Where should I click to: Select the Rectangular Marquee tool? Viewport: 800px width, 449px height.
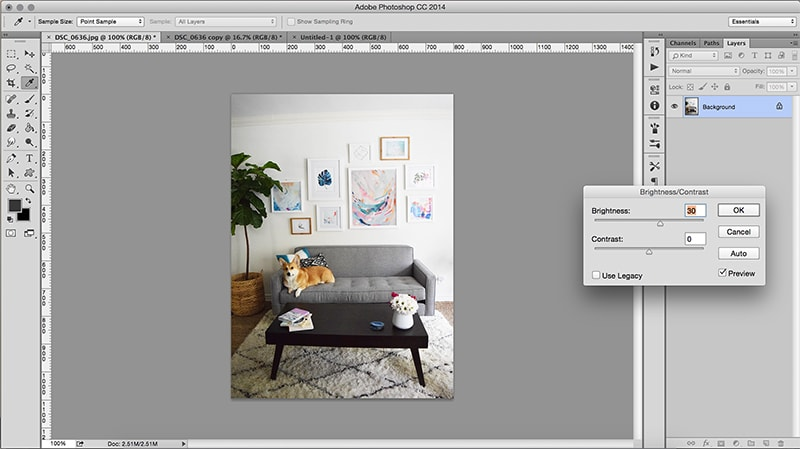click(11, 54)
